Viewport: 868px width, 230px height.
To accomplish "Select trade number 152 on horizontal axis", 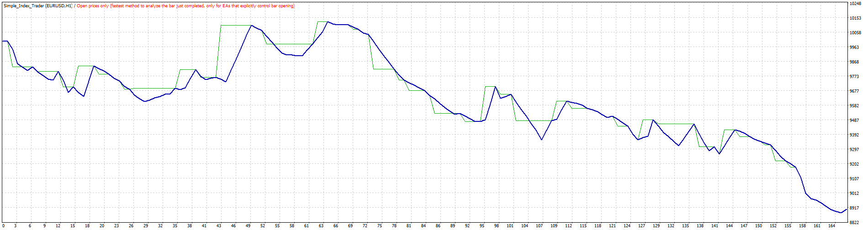I will coord(773,226).
